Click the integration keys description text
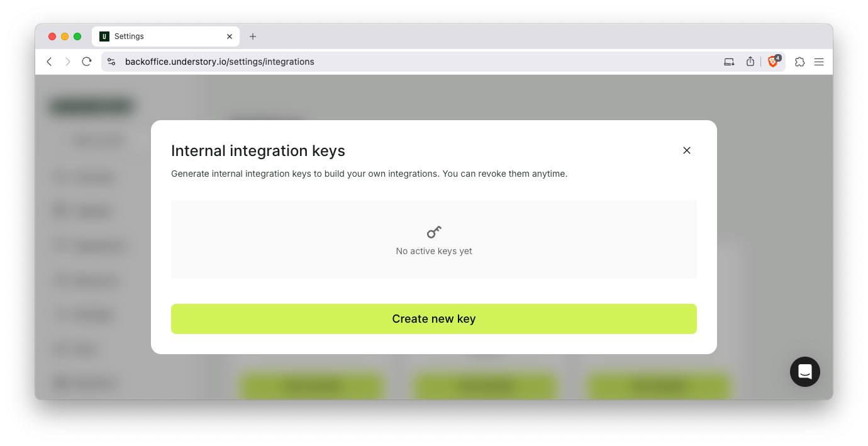The height and width of the screenshot is (446, 868). click(369, 174)
